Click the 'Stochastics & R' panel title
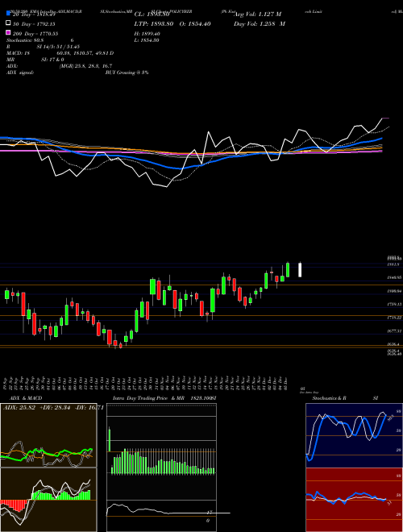403x532 pixels. click(329, 398)
